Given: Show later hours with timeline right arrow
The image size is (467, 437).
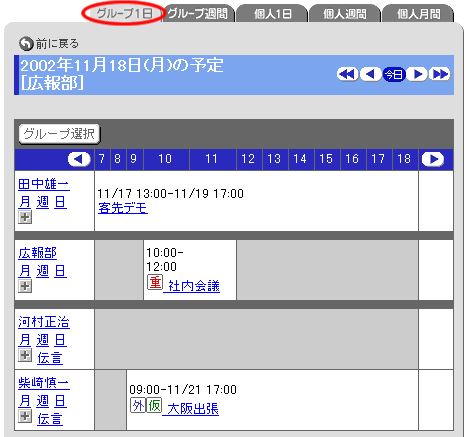Looking at the screenshot, I should [433, 159].
